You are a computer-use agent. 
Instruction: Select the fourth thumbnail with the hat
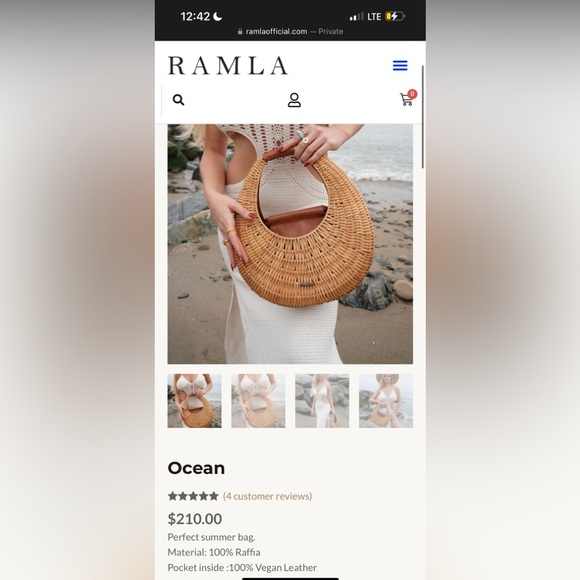click(x=386, y=401)
